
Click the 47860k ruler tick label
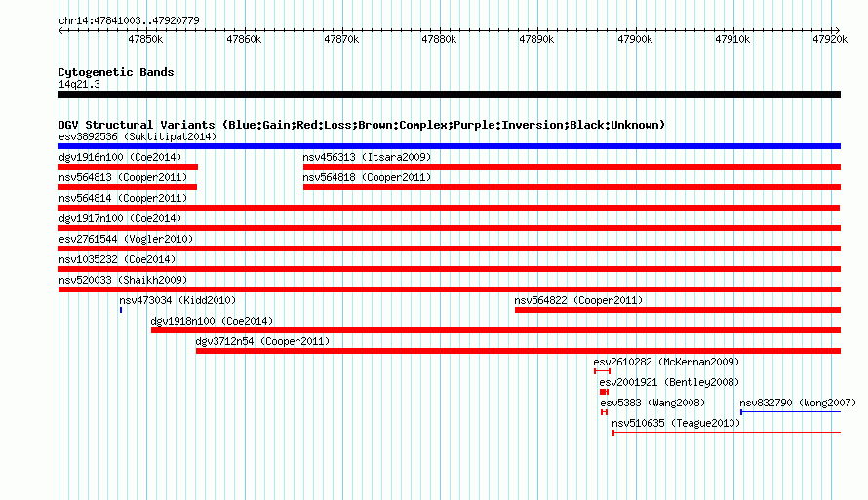coord(244,39)
